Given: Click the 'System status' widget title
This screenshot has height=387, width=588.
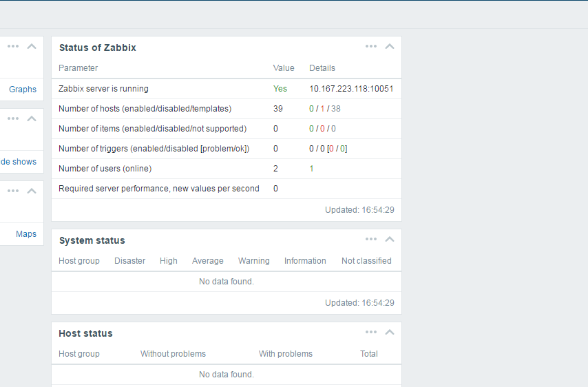Looking at the screenshot, I should (92, 240).
